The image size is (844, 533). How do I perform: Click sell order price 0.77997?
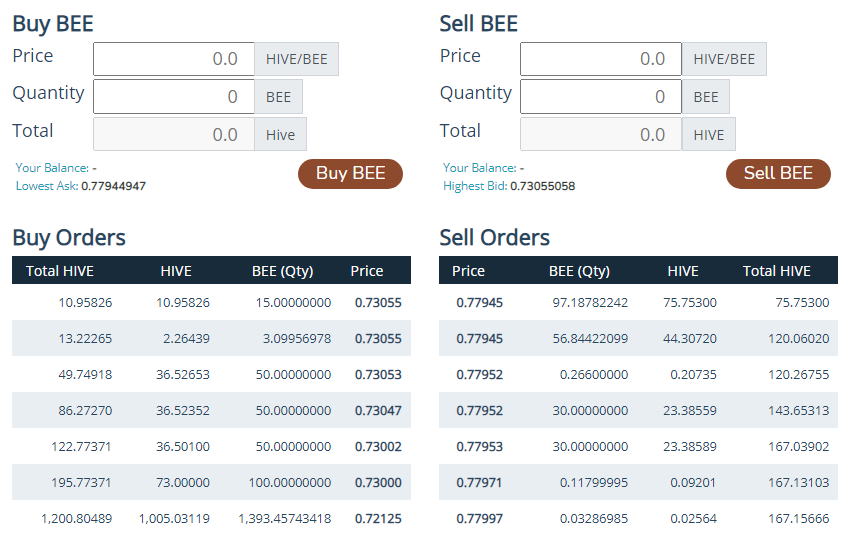(480, 519)
